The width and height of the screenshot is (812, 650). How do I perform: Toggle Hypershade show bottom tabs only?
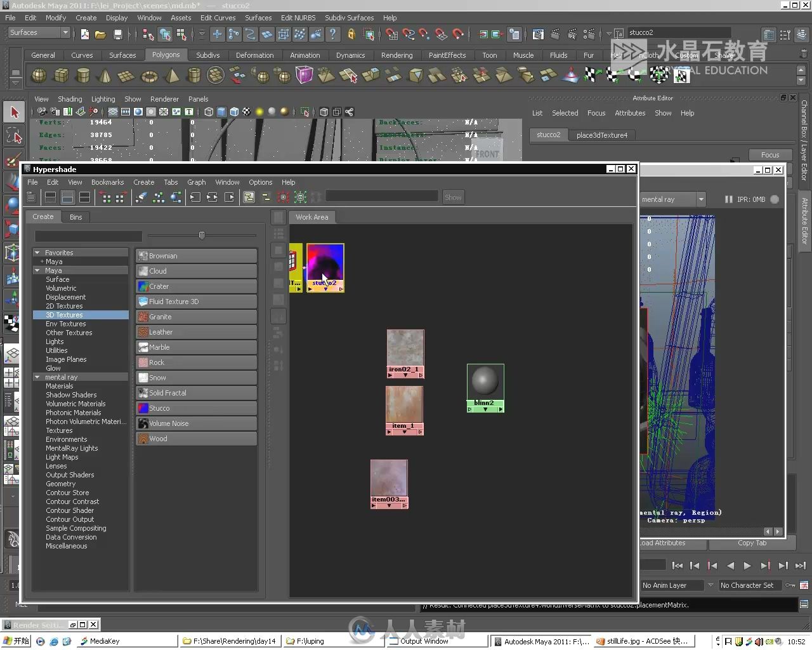click(67, 197)
